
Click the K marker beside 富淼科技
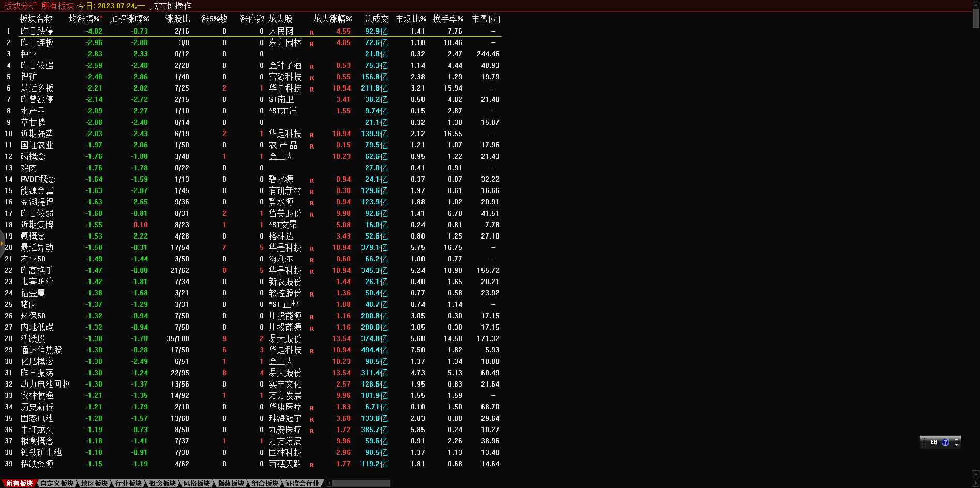(312, 78)
